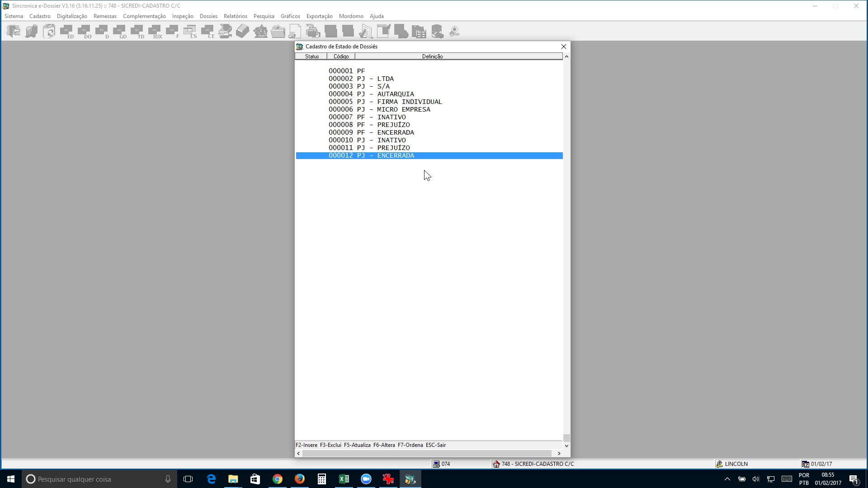Open Excel from the taskbar
Screen dimensions: 868x488
344,479
